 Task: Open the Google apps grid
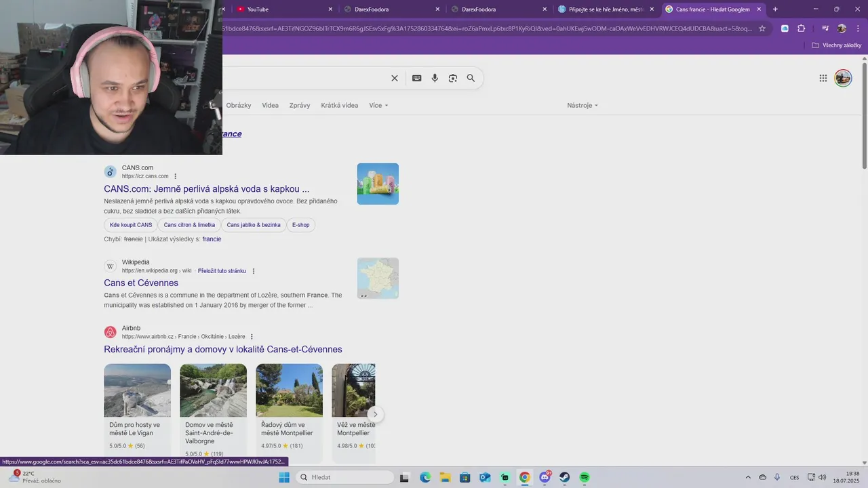pos(823,78)
